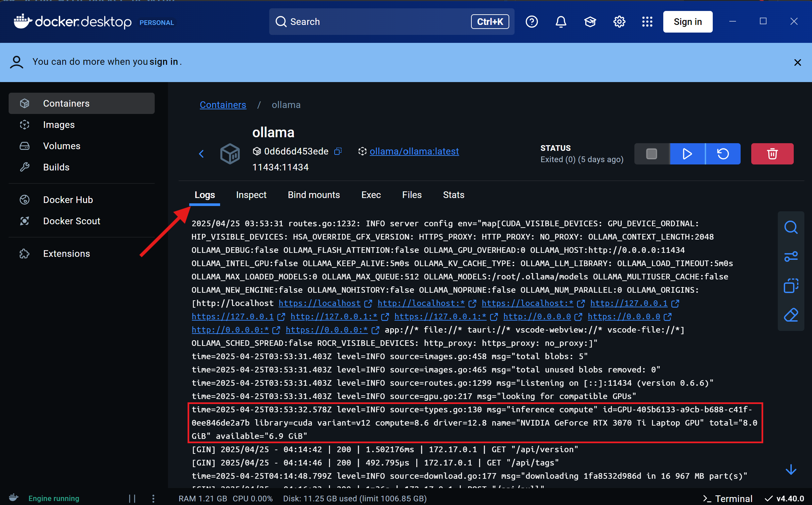Open ollama/ollama:latest image link
The width and height of the screenshot is (812, 505).
click(x=414, y=151)
